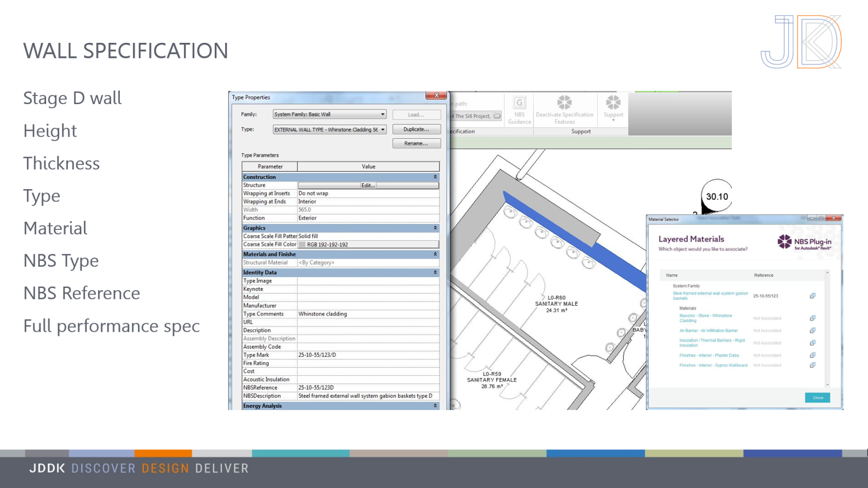Associate icon for Air Infiltration Barrier row
The width and height of the screenshot is (868, 488).
(x=812, y=330)
